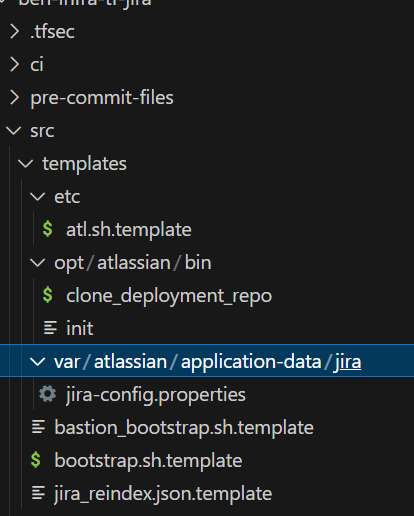This screenshot has width=414, height=516.
Task: Select the underlined jira path segment
Action: (348, 362)
